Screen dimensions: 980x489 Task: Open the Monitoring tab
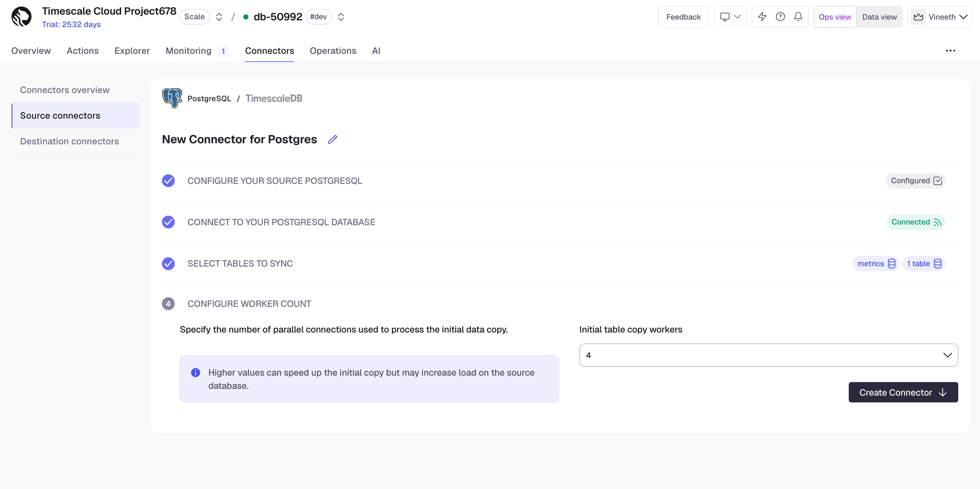[x=188, y=51]
